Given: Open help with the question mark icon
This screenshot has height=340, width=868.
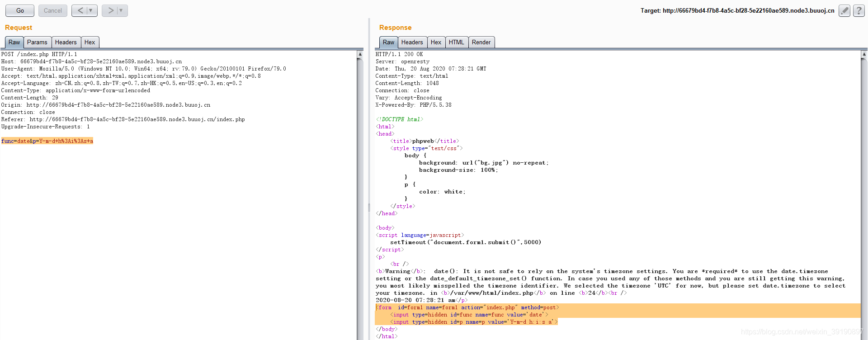Looking at the screenshot, I should tap(859, 10).
